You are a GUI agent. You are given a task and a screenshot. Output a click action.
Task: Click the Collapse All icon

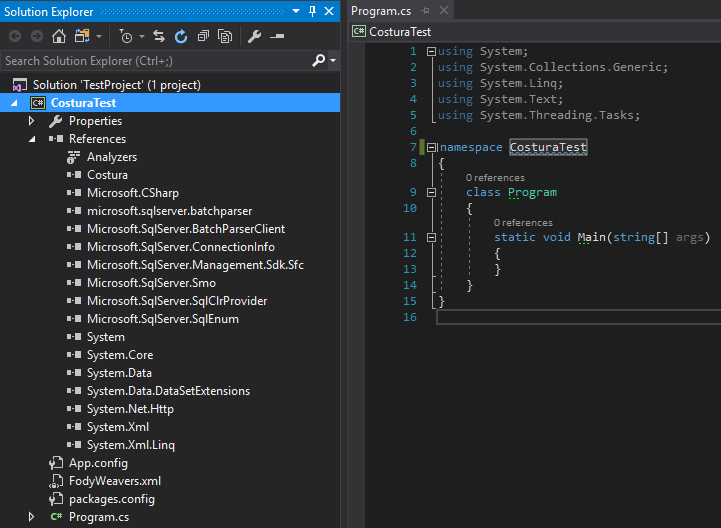(x=203, y=36)
